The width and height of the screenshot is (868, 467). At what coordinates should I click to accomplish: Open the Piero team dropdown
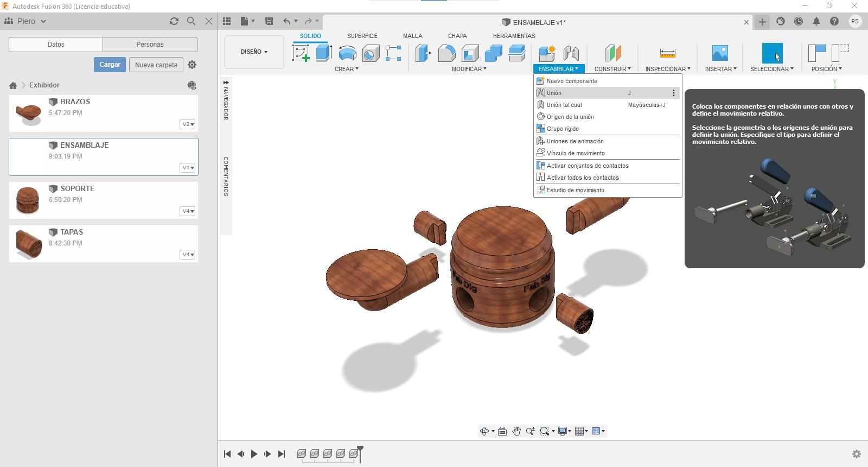pos(25,21)
